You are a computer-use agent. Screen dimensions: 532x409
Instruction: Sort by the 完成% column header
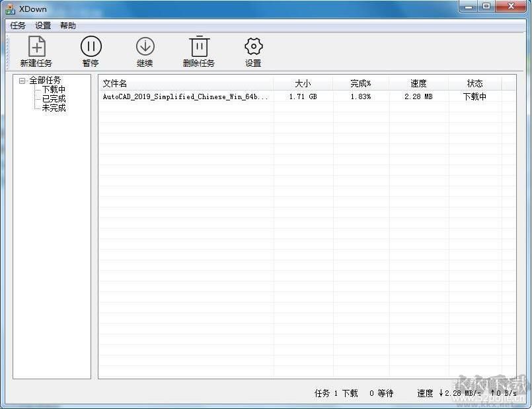(361, 83)
